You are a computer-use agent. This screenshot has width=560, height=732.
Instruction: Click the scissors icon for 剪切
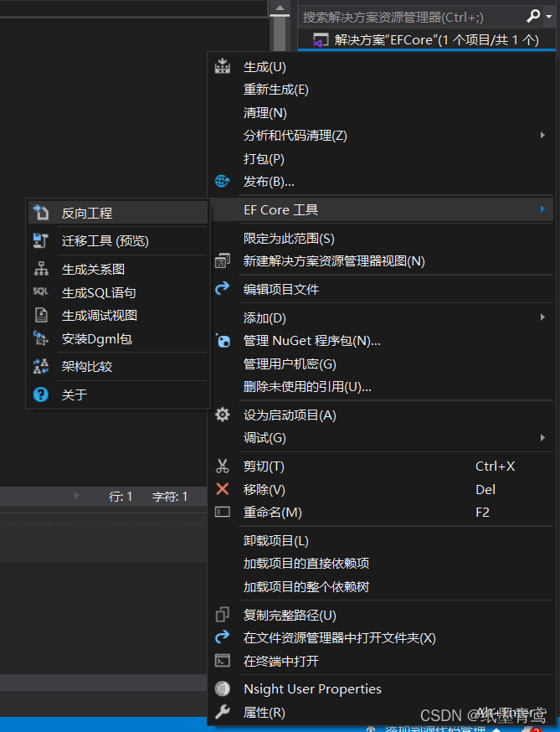223,467
